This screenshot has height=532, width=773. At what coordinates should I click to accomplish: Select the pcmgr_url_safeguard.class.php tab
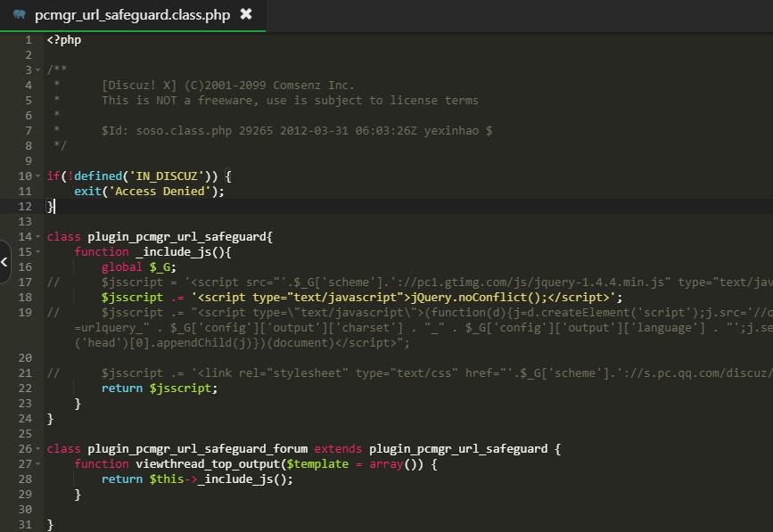pos(133,15)
